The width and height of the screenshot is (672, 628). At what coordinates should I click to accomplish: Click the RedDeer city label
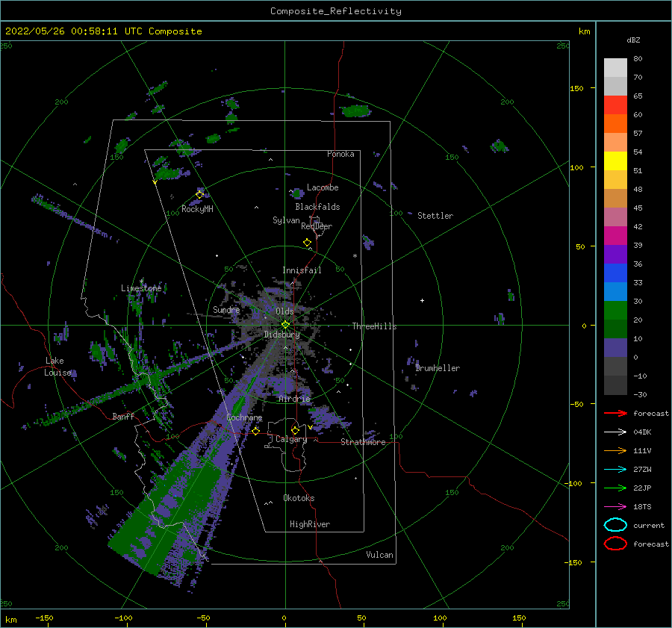pyautogui.click(x=317, y=226)
